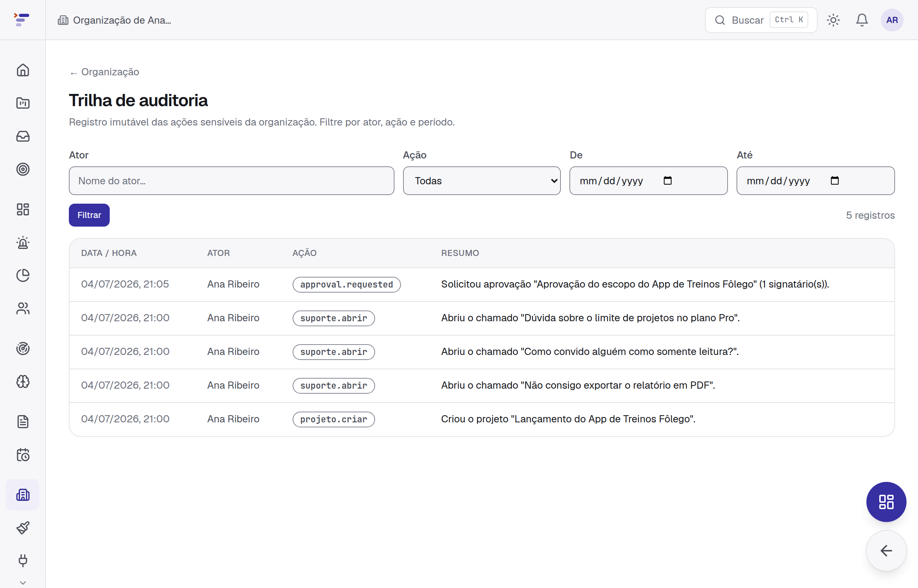
Task: Open the pie chart reports icon in the sidebar
Action: coord(23,275)
